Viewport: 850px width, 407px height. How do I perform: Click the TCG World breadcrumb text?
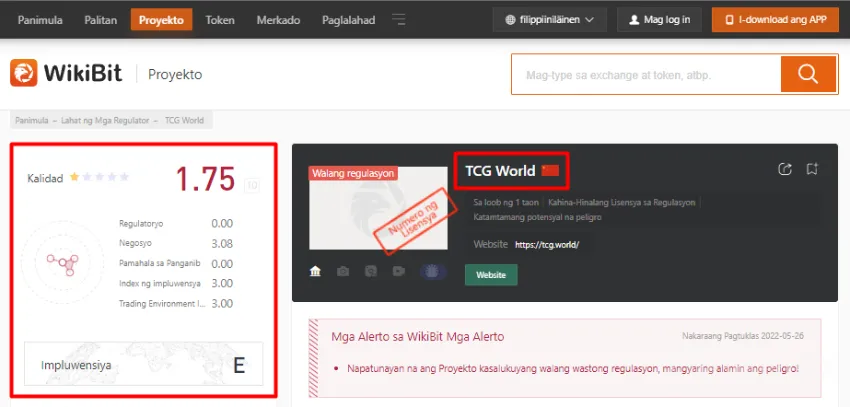coord(184,120)
